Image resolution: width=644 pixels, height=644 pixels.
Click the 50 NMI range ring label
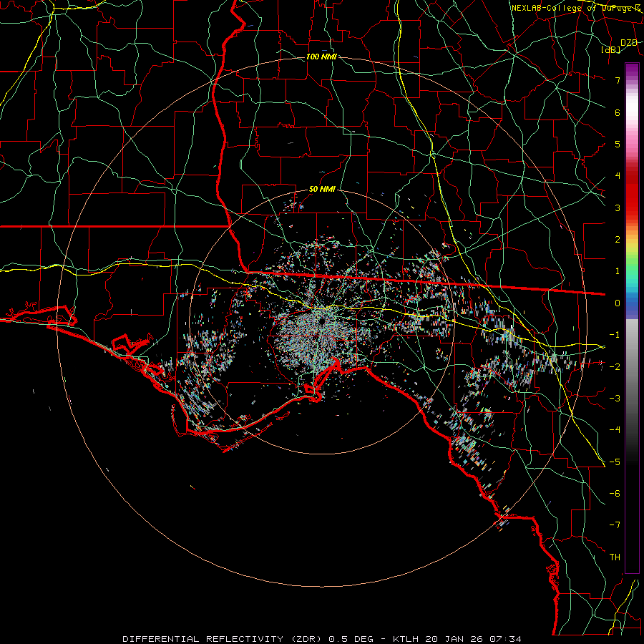322,190
